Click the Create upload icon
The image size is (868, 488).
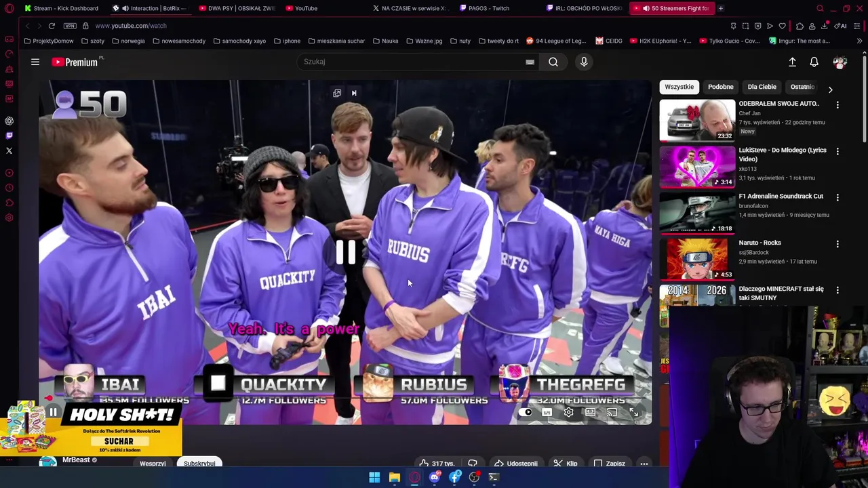click(x=792, y=62)
